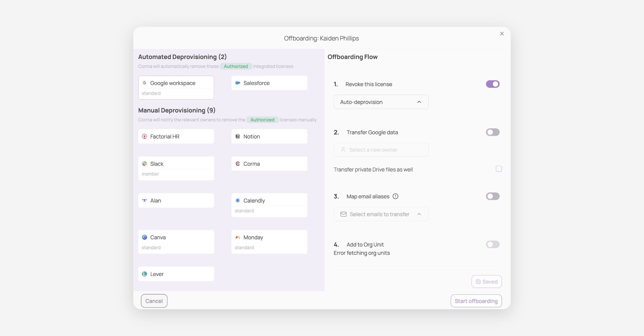Click the Canva logo icon
Screen dimensions: 644x336
(x=144, y=237)
